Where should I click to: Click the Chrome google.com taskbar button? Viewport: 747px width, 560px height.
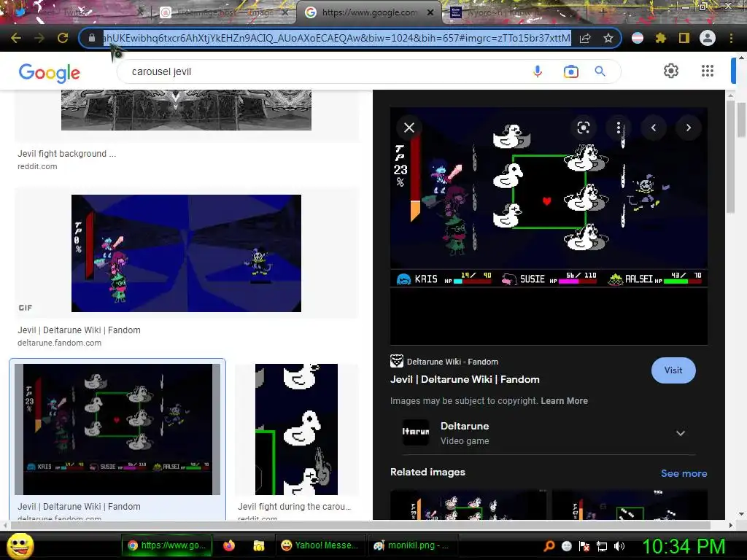tap(167, 545)
